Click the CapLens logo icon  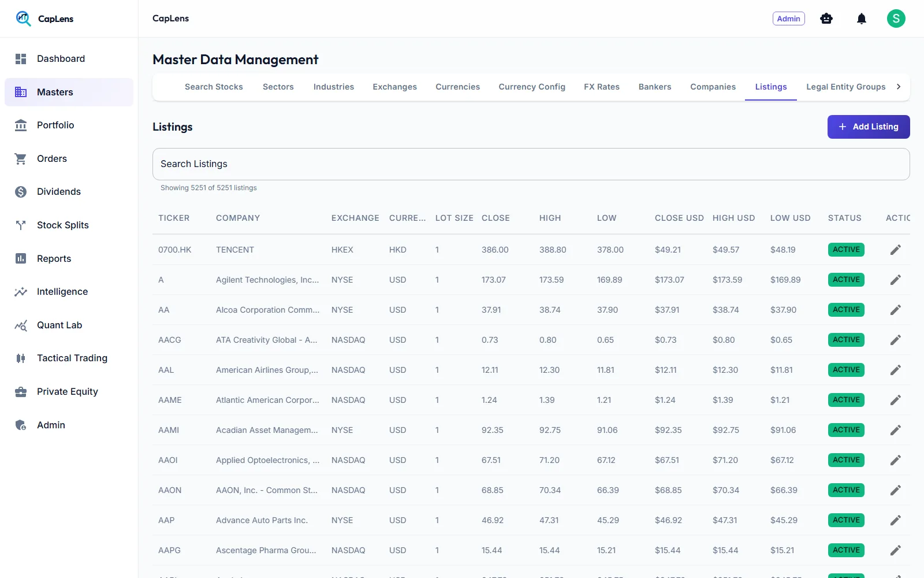coord(23,18)
